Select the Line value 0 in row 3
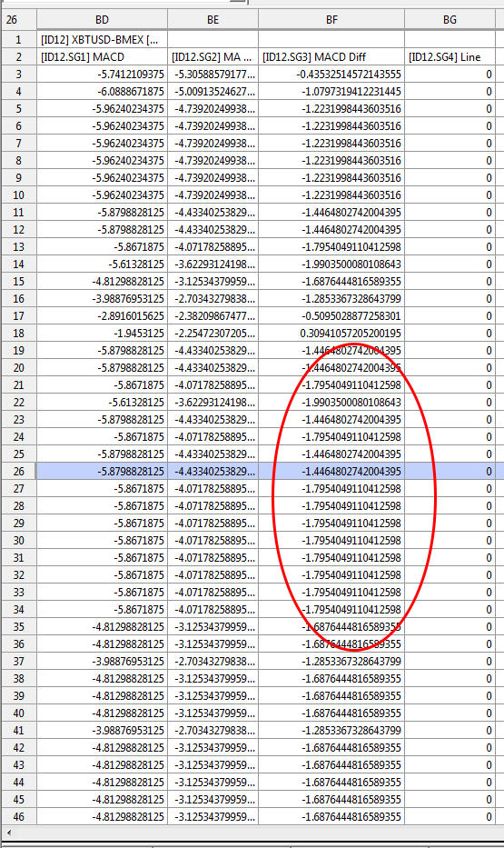The height and width of the screenshot is (848, 504). 450,75
